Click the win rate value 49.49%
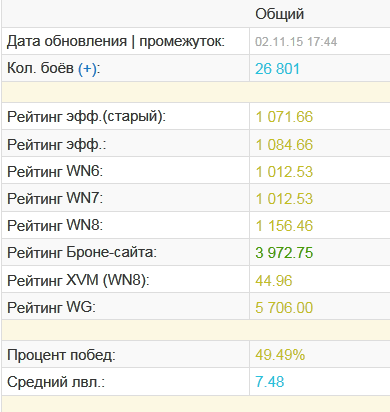 pyautogui.click(x=280, y=355)
